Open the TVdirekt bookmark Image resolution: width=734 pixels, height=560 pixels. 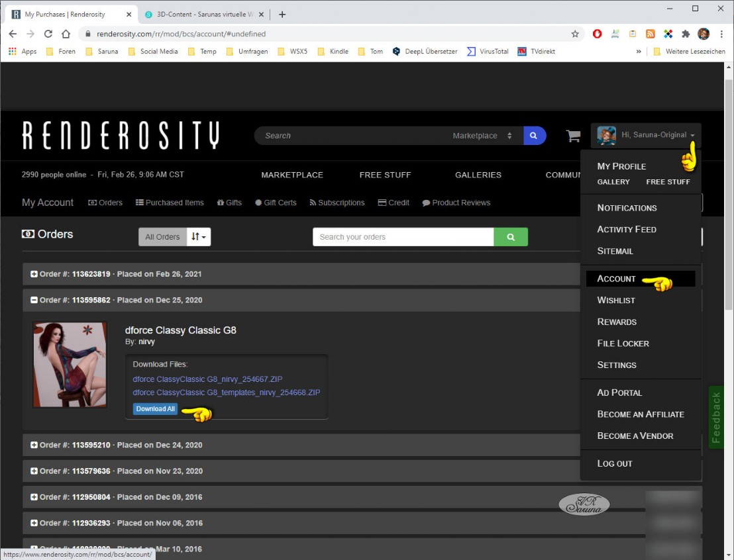[536, 52]
